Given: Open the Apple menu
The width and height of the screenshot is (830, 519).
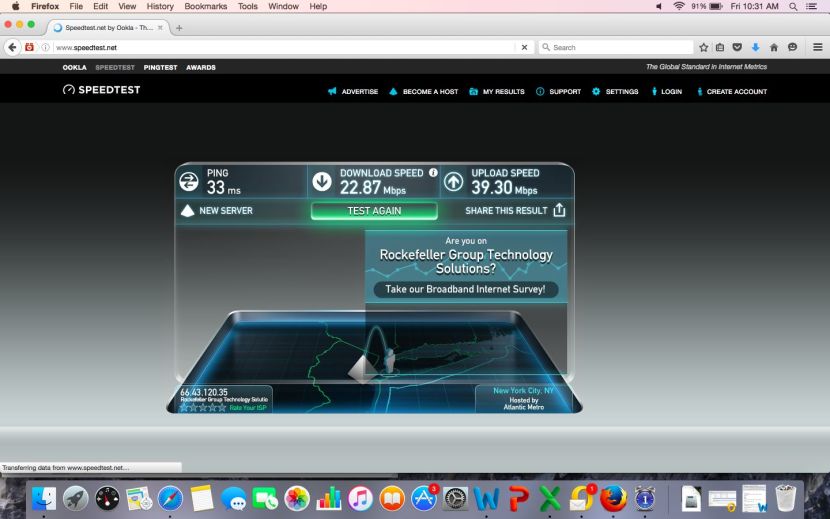Looking at the screenshot, I should pos(16,6).
